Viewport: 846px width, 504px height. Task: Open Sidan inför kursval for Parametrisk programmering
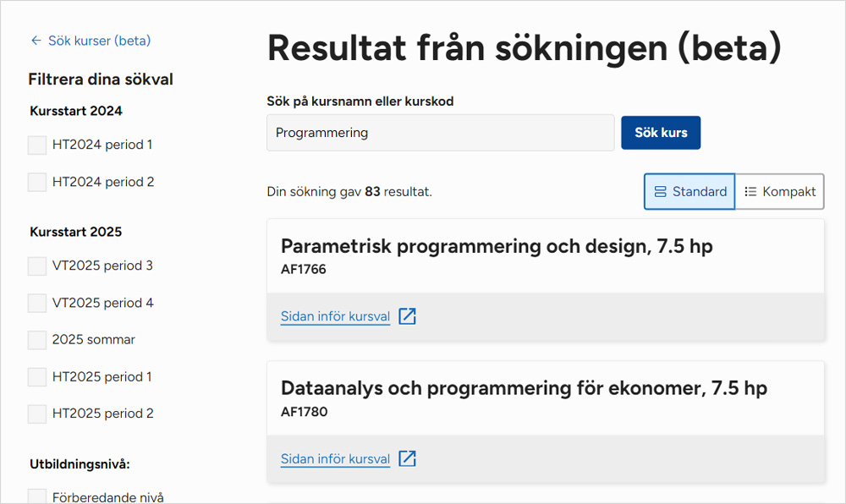(x=335, y=317)
